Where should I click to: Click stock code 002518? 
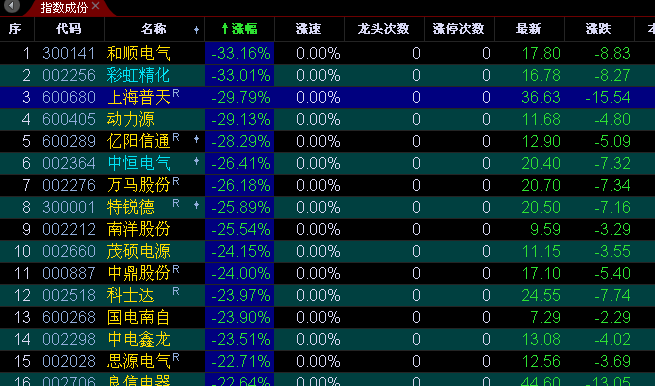tap(69, 295)
